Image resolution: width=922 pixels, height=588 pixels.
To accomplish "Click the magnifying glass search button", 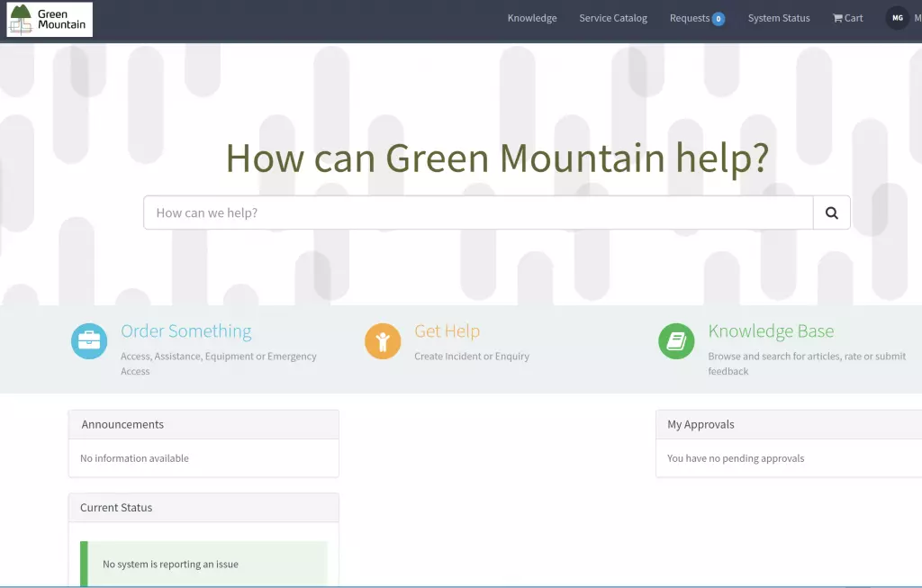I will [831, 213].
